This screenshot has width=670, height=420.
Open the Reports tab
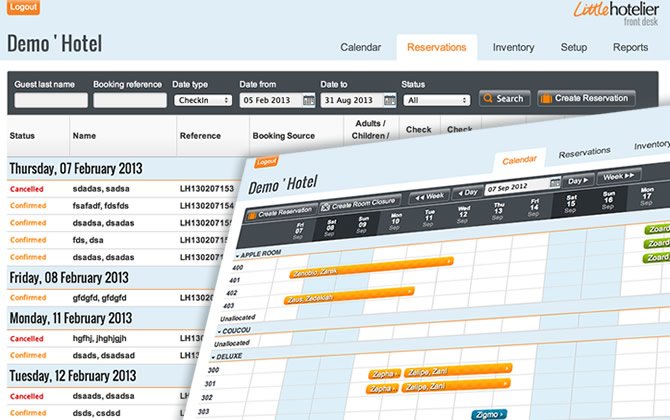(630, 47)
